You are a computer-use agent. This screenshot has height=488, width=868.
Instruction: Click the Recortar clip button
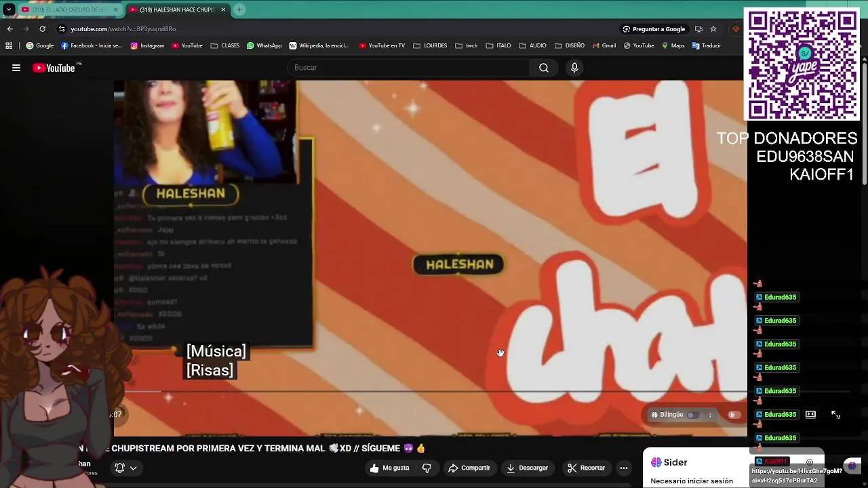click(587, 468)
